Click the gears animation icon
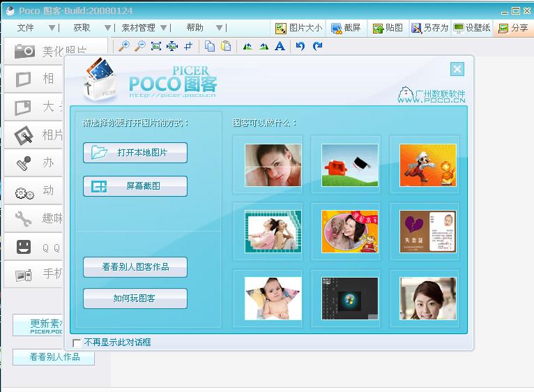The width and height of the screenshot is (534, 392). click(x=24, y=193)
